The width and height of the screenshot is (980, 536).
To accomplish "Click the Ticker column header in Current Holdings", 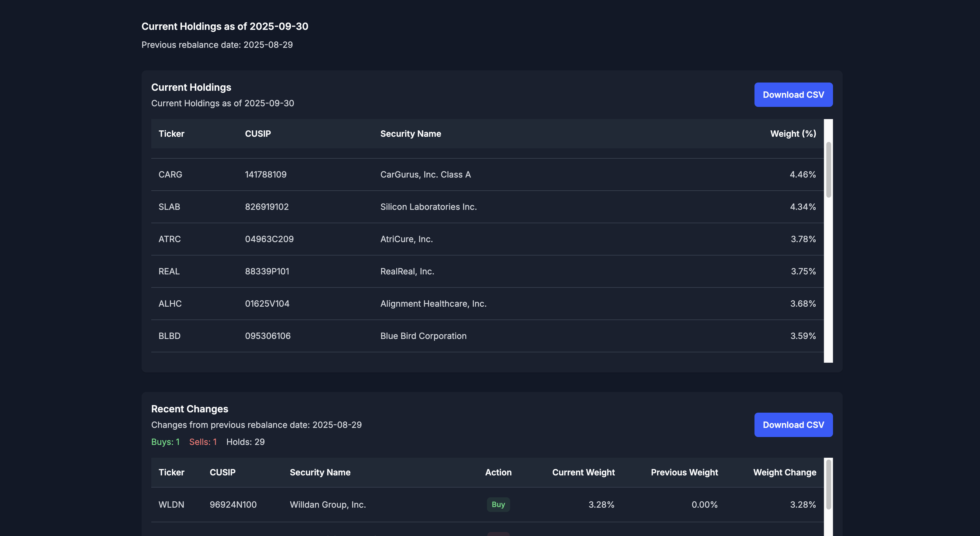I will (x=171, y=134).
